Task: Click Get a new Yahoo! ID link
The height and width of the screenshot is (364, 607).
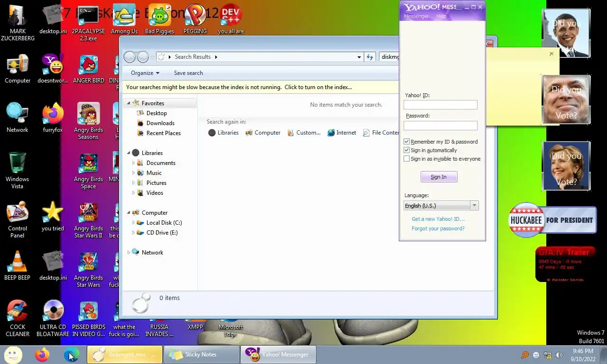Action: [x=438, y=219]
